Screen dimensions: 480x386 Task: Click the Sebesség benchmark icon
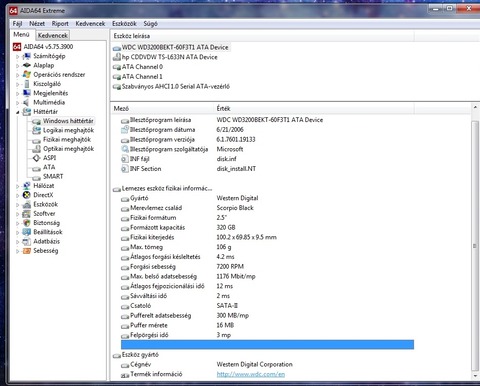(27, 251)
